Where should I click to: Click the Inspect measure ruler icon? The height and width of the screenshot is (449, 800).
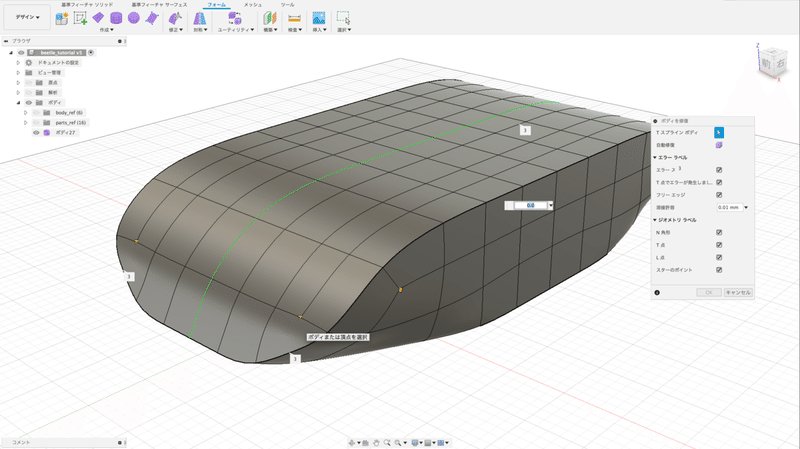294,18
